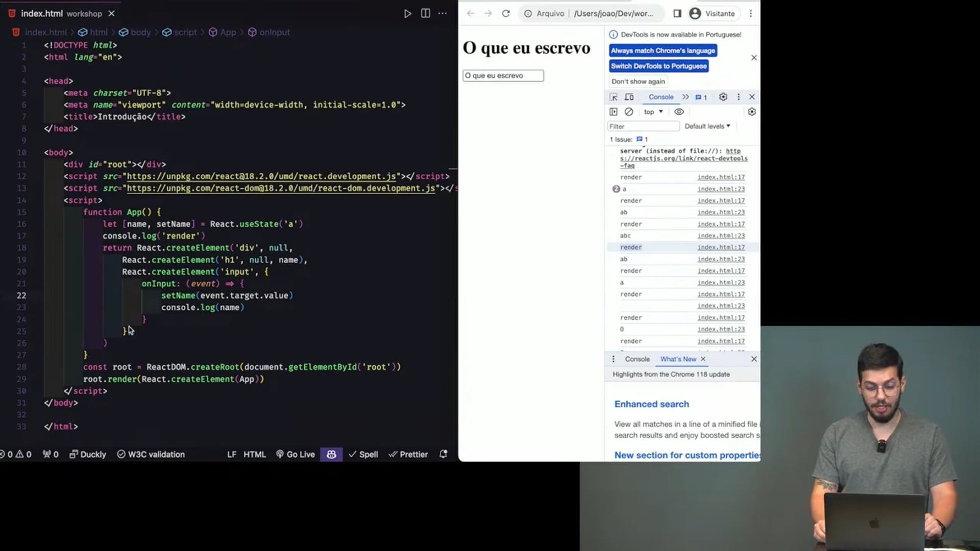
Task: Reload the browser page
Action: pyautogui.click(x=506, y=14)
